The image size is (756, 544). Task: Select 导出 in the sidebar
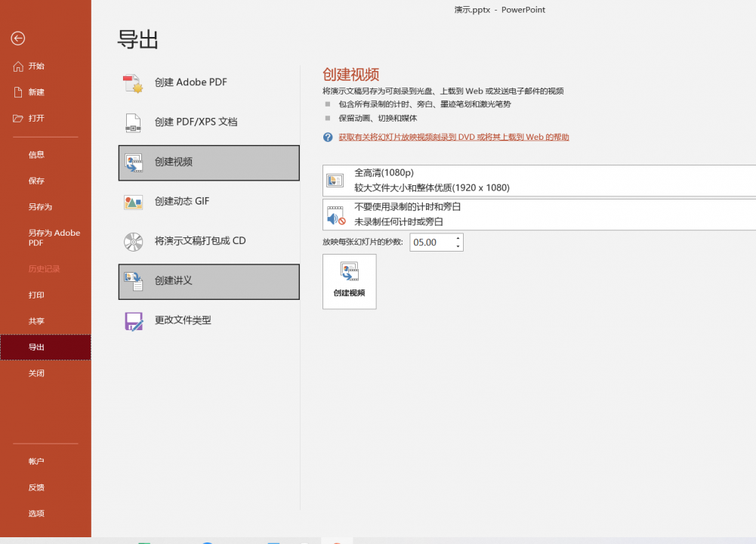pos(45,348)
